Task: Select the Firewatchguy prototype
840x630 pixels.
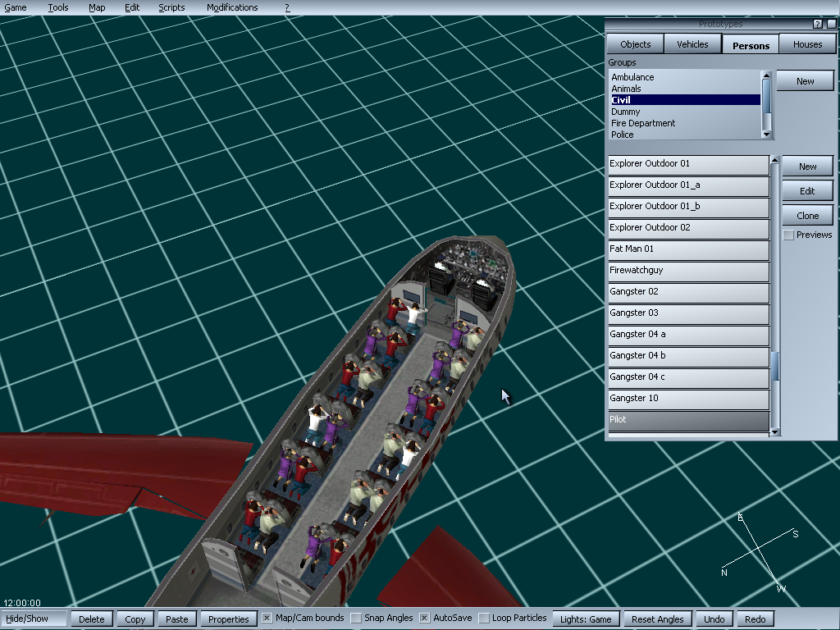Action: point(688,272)
